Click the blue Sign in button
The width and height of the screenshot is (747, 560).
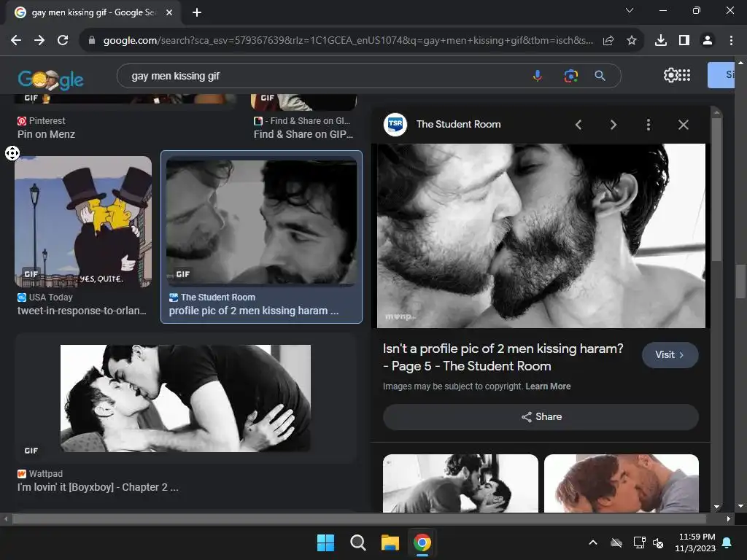[x=721, y=75]
